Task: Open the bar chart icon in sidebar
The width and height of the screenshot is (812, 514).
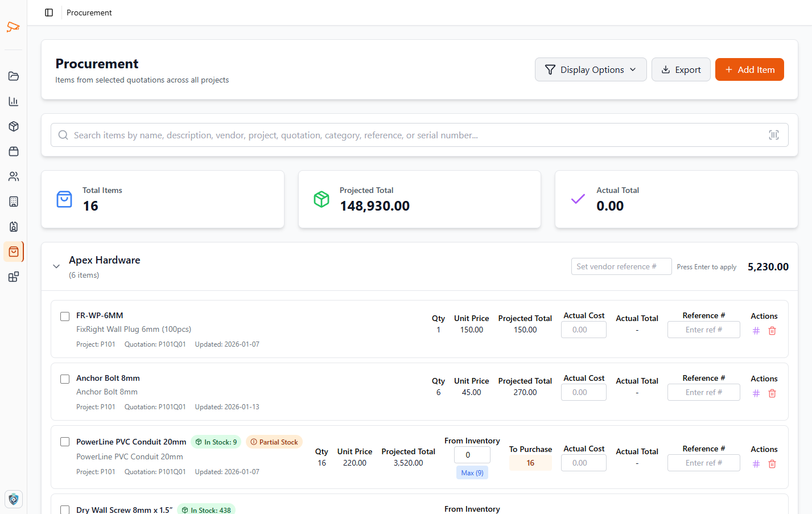Action: [x=14, y=101]
